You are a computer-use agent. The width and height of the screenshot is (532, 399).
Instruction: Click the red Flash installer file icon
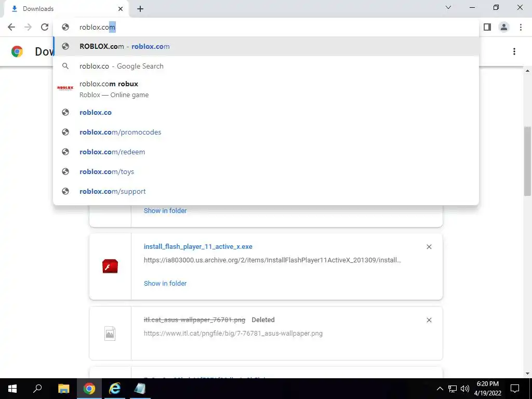(110, 267)
